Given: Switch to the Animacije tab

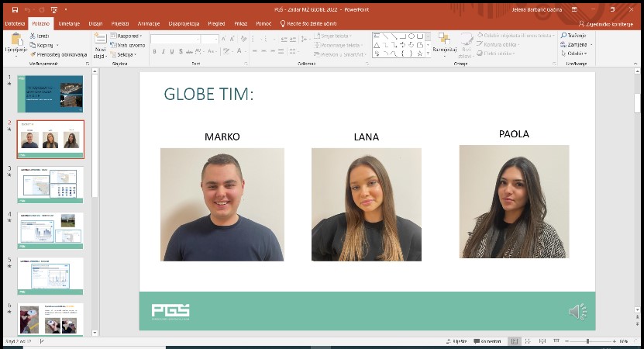Looking at the screenshot, I should pos(149,24).
